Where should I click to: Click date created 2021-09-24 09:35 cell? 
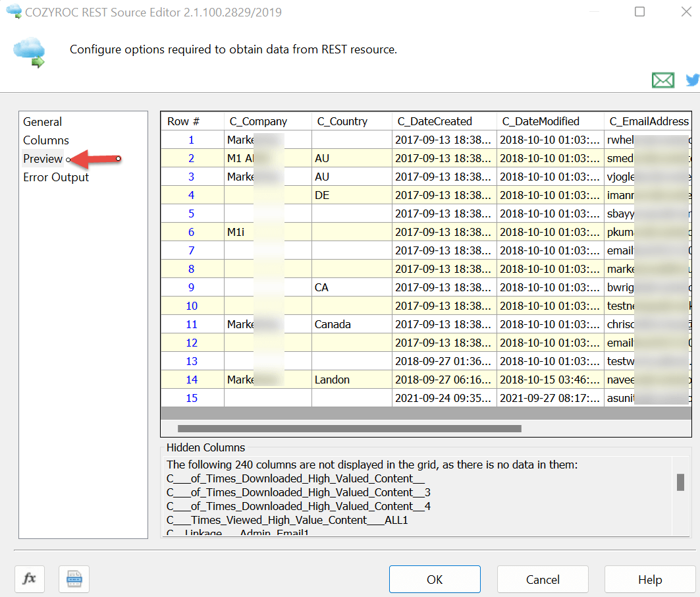click(444, 398)
